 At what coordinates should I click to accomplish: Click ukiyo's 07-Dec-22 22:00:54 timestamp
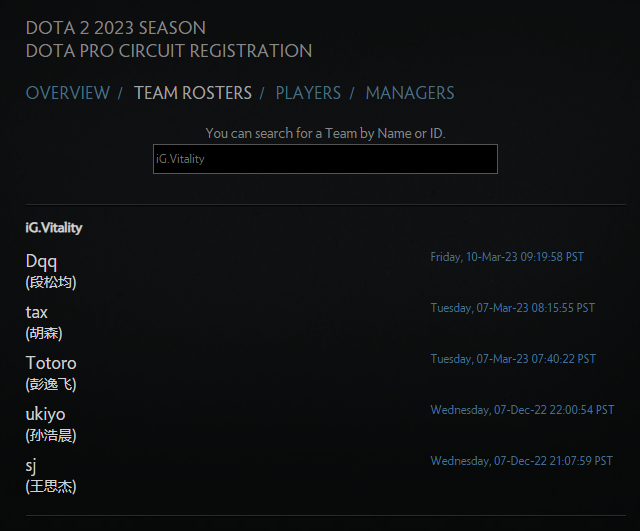[x=522, y=410]
